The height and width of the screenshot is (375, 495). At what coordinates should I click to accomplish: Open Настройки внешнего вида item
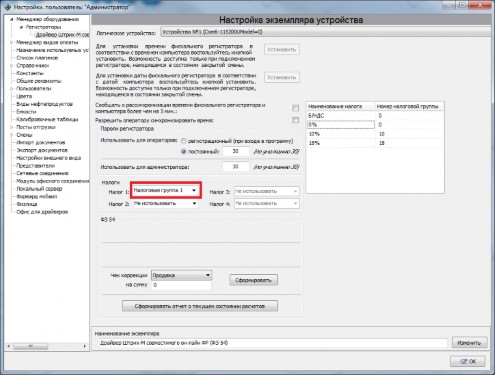click(49, 158)
